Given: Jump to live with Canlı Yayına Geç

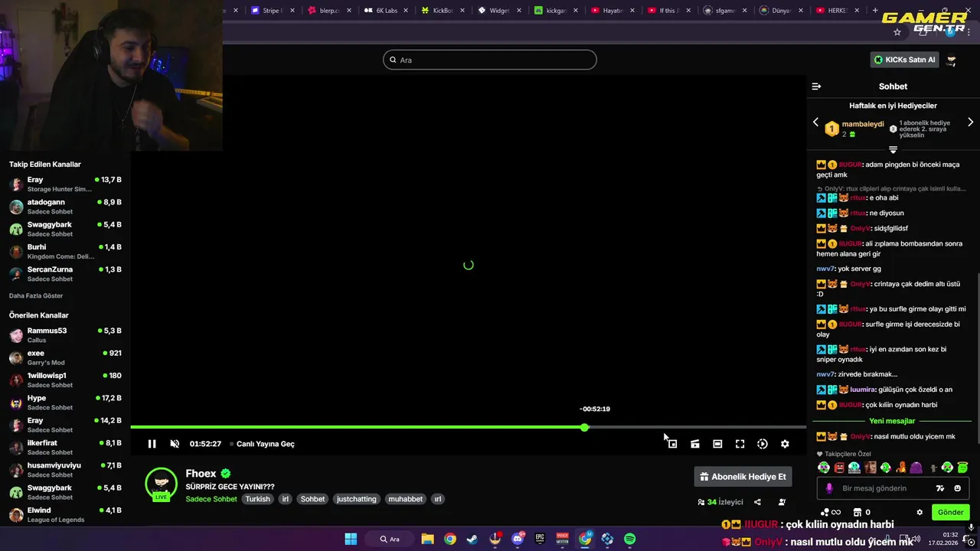Looking at the screenshot, I should [265, 444].
